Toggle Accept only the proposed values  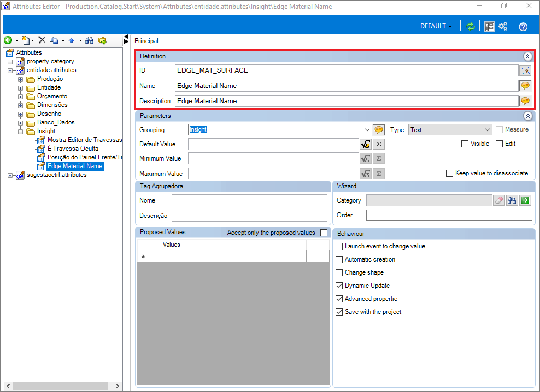coord(324,233)
